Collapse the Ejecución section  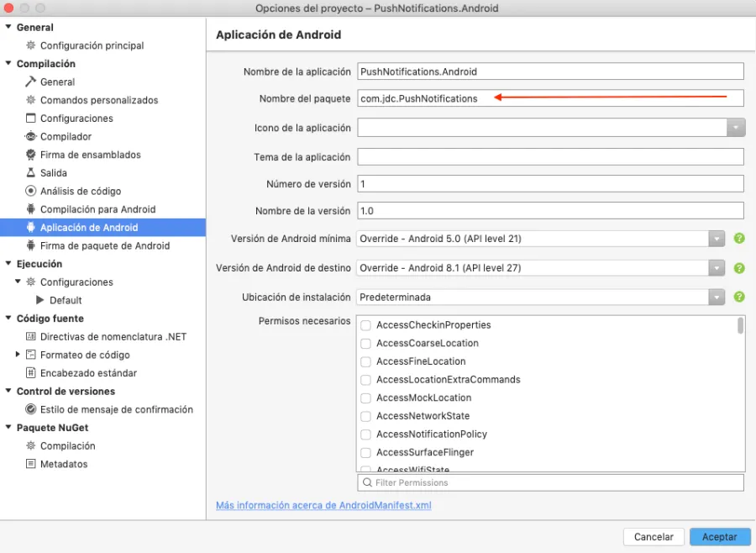8,263
